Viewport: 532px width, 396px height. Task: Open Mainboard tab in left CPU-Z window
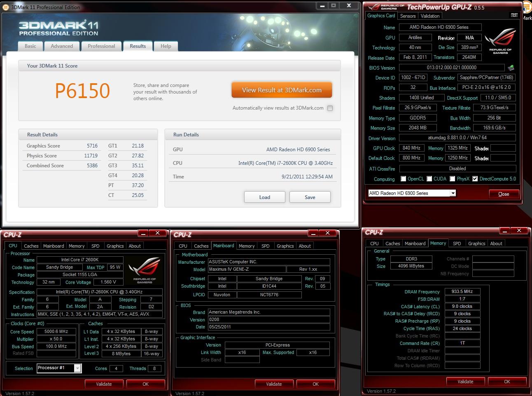54,246
